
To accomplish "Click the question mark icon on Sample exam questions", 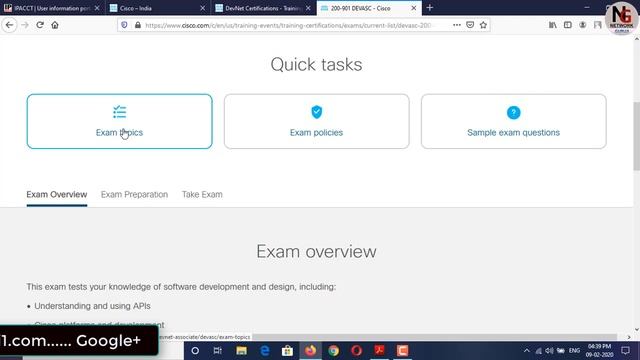I will point(513,112).
